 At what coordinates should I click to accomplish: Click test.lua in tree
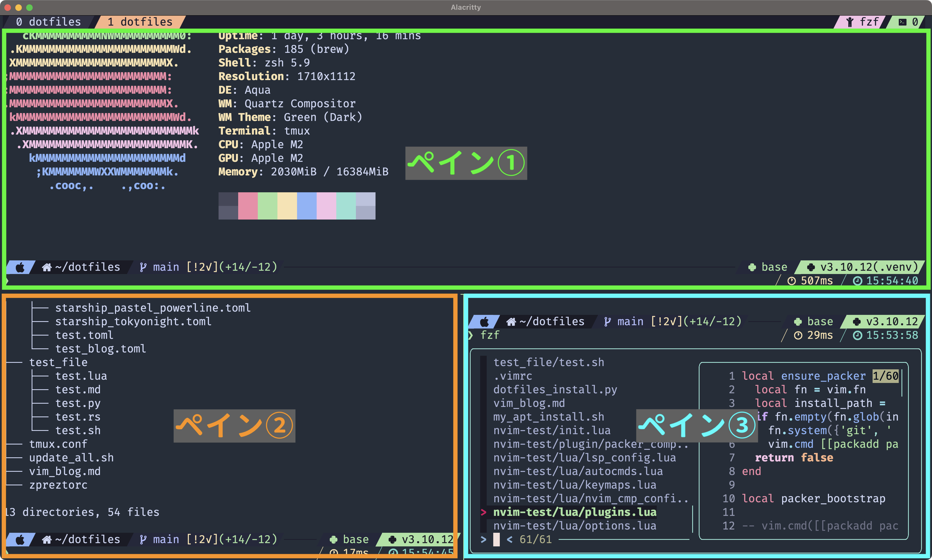tap(81, 376)
